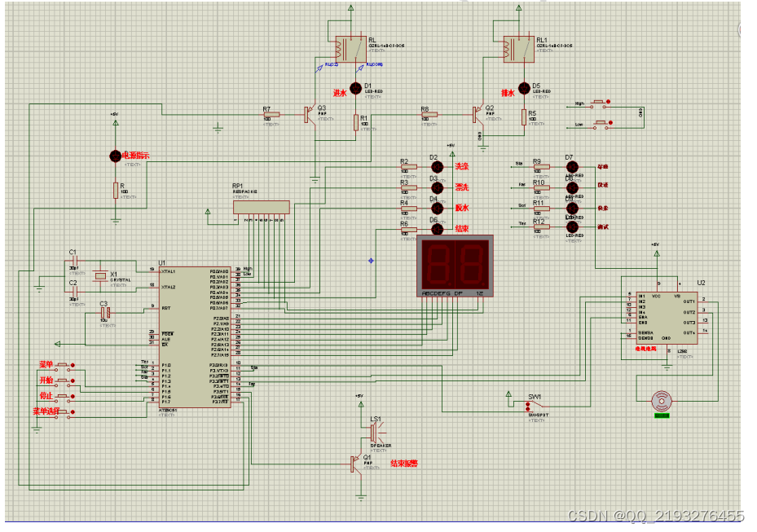Click the RESPACK-8 text under RP1
Image resolution: width=757 pixels, height=532 pixels.
pyautogui.click(x=245, y=191)
